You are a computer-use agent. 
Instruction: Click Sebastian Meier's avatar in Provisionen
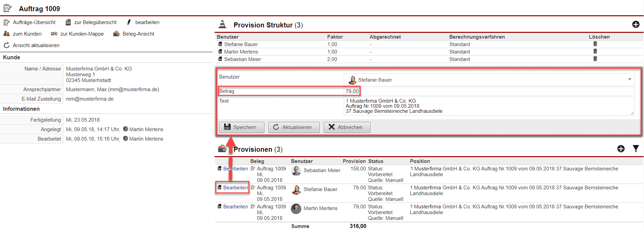tap(296, 171)
